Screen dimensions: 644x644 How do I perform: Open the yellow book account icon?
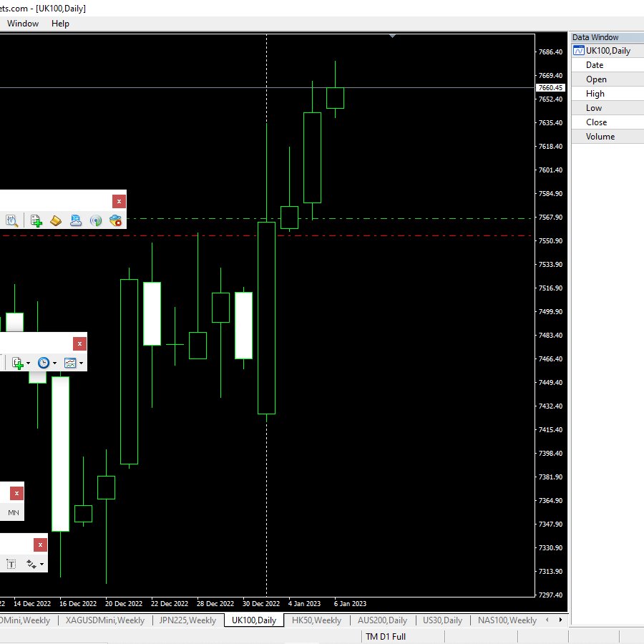[x=56, y=221]
